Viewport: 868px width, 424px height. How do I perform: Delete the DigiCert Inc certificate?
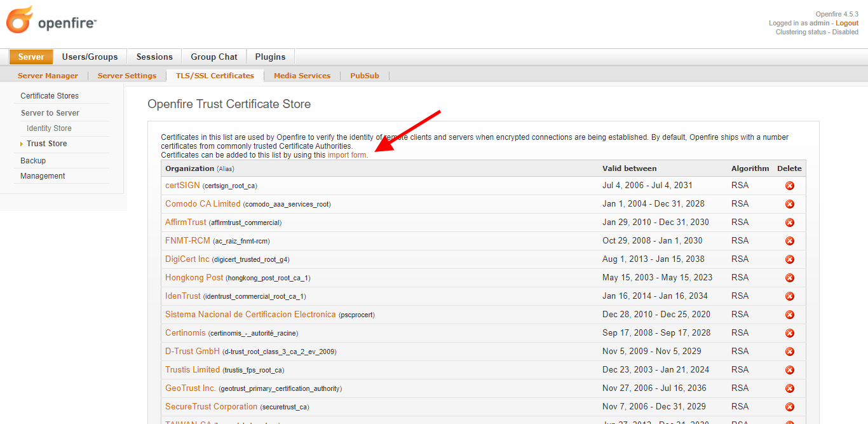pos(790,259)
